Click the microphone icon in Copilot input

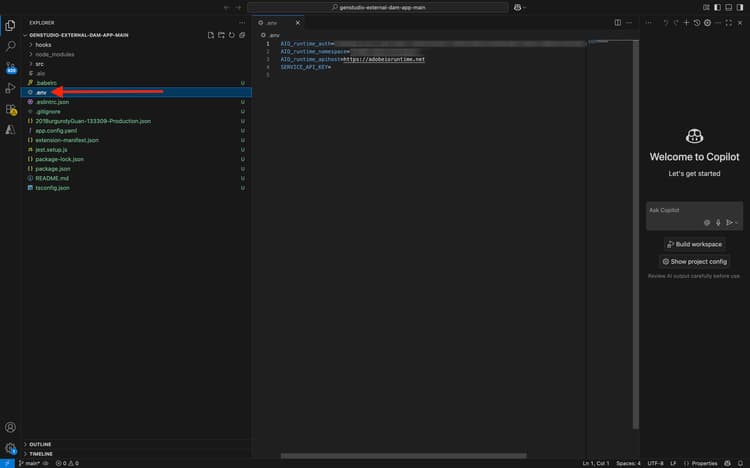coord(718,222)
